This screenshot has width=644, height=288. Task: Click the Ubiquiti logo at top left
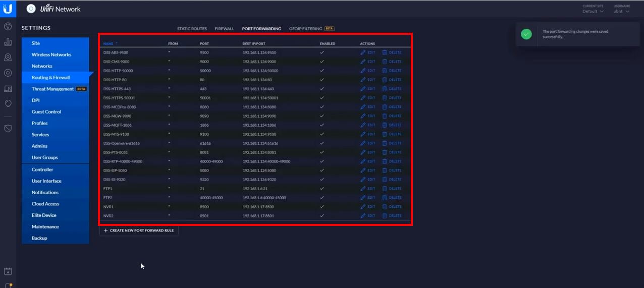(8, 9)
